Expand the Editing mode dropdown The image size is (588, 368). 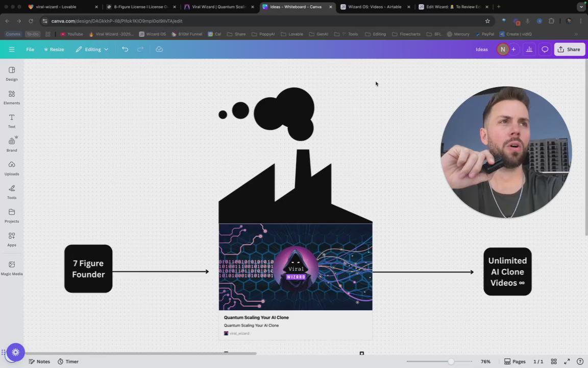tap(92, 49)
